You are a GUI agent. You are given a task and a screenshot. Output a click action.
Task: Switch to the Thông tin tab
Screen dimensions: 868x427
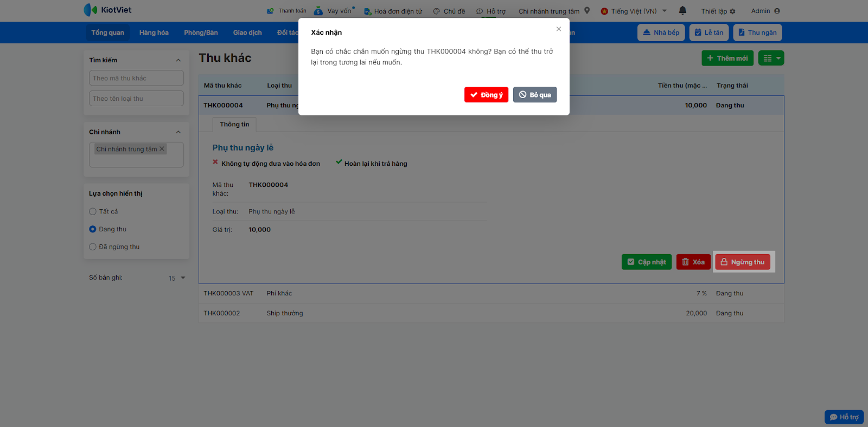pos(234,125)
